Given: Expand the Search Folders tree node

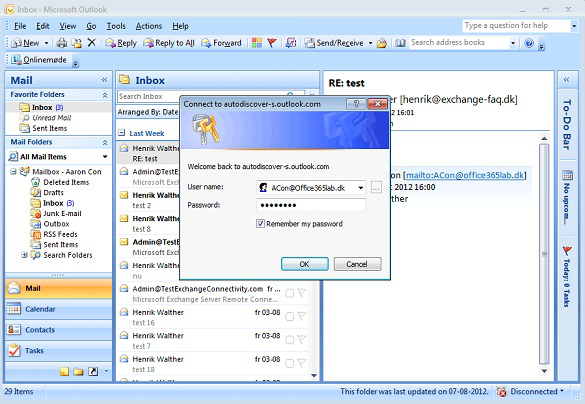Looking at the screenshot, I should [x=24, y=255].
